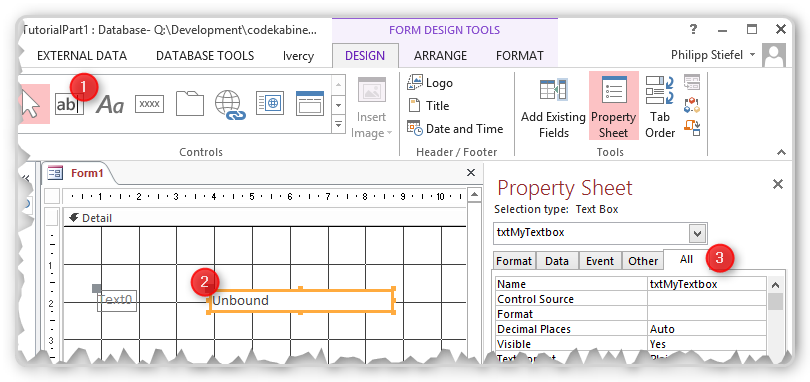This screenshot has width=810, height=382.
Task: Select the Unbound text box control
Action: [301, 301]
